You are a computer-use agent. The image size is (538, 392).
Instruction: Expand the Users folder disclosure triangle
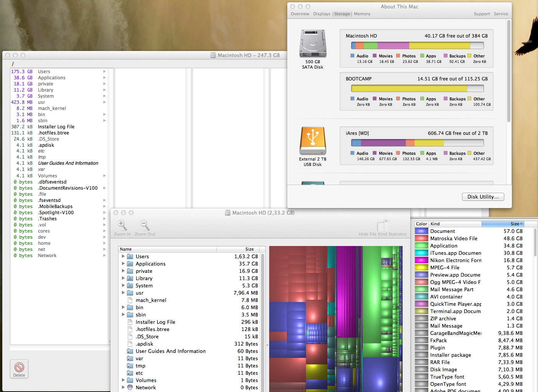click(x=123, y=256)
